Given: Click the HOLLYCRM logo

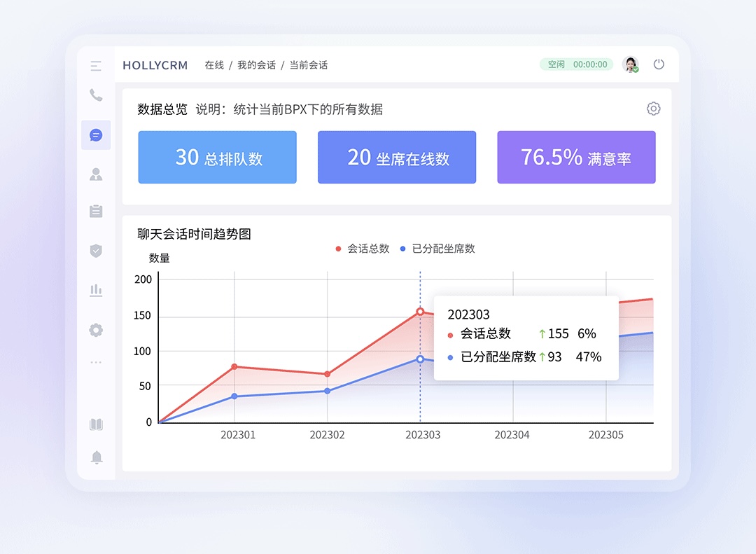Looking at the screenshot, I should (155, 65).
